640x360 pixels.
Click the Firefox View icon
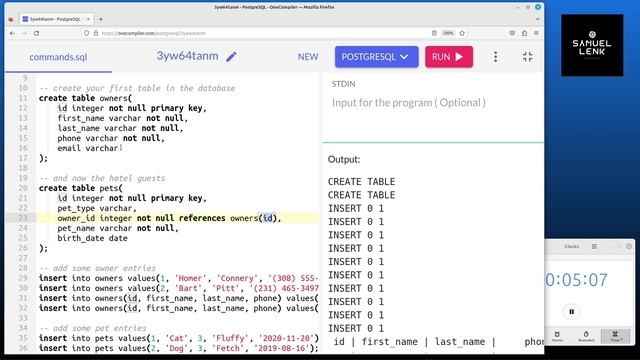(x=11, y=19)
